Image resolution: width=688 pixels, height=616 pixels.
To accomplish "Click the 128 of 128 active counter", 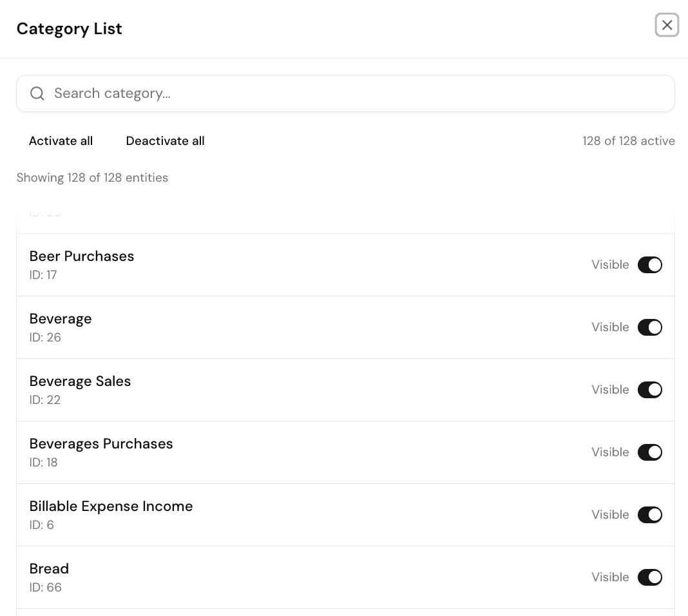I will 629,141.
